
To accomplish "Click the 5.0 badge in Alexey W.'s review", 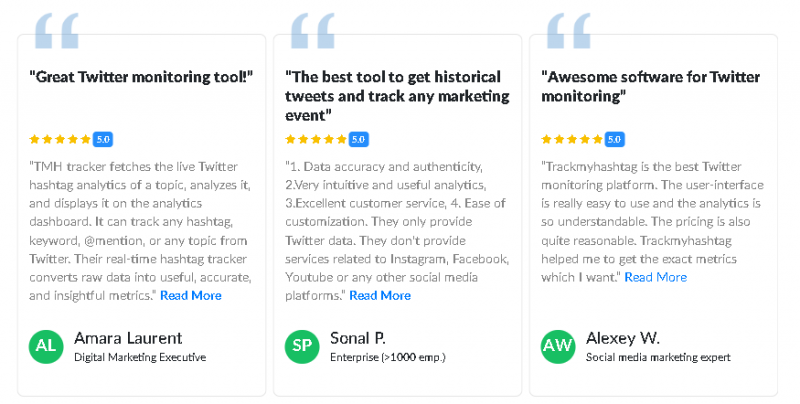I will pos(615,139).
